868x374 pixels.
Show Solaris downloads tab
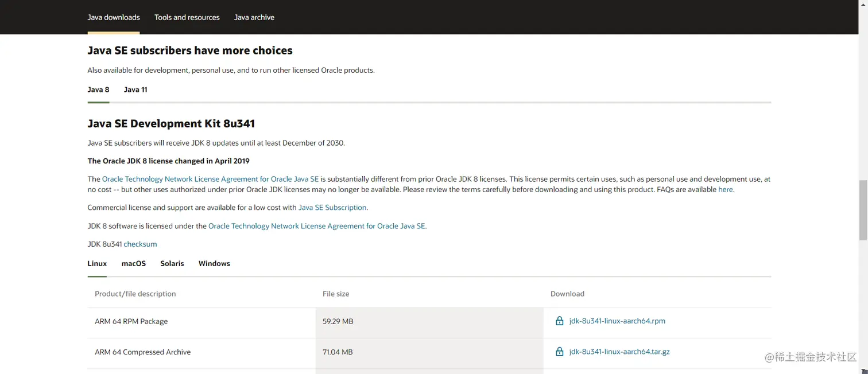[172, 263]
